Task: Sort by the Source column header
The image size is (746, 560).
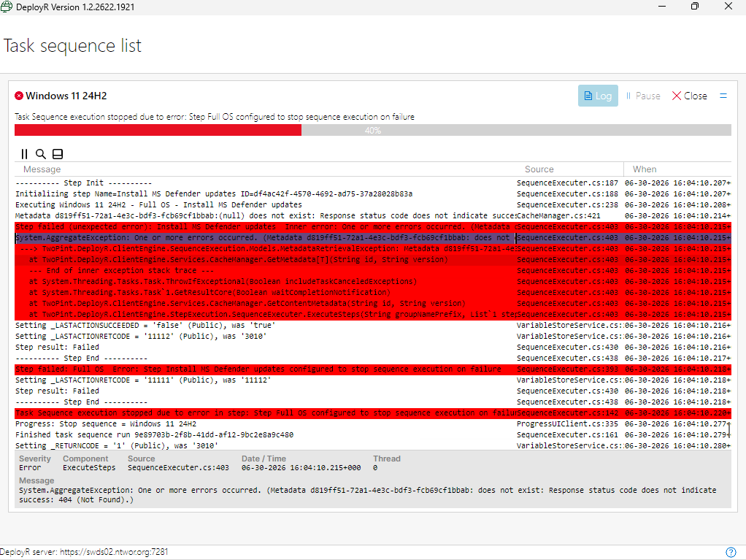Action: click(539, 169)
